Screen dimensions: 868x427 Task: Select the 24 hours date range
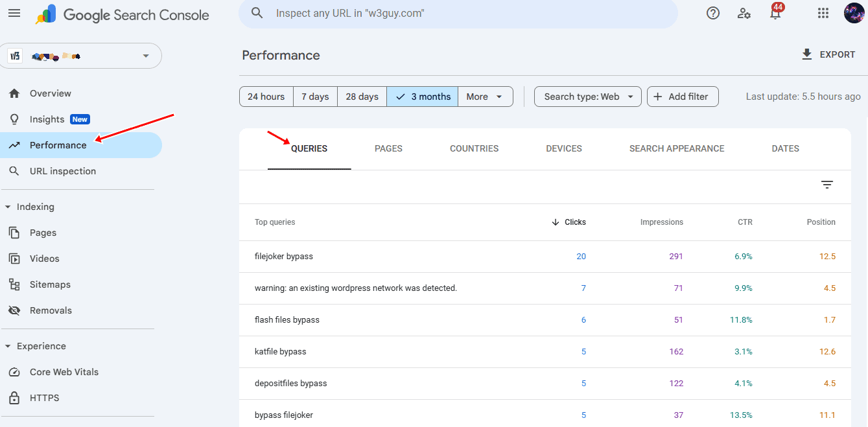[x=266, y=97]
